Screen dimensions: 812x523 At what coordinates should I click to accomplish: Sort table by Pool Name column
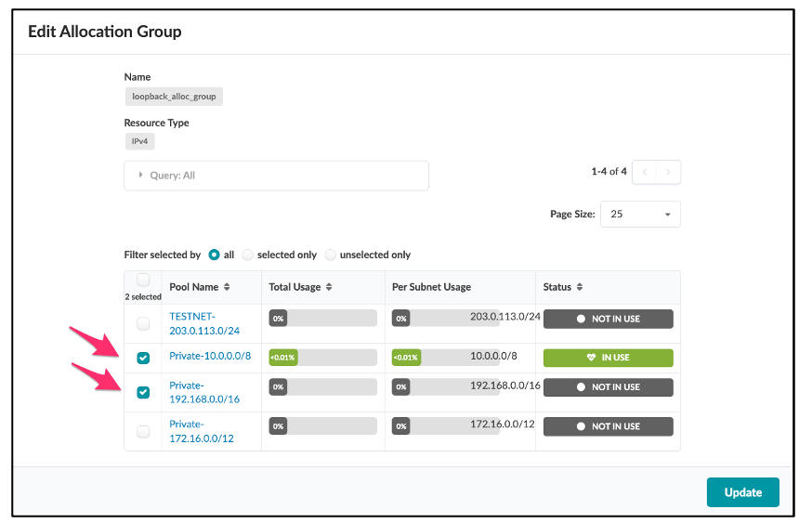click(x=227, y=287)
